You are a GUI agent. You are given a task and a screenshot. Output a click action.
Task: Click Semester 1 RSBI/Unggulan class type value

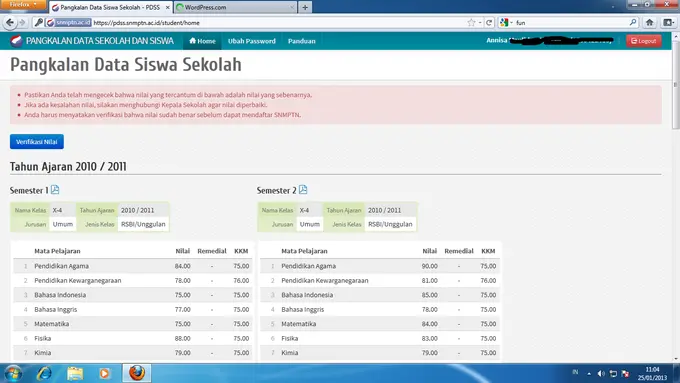(143, 224)
